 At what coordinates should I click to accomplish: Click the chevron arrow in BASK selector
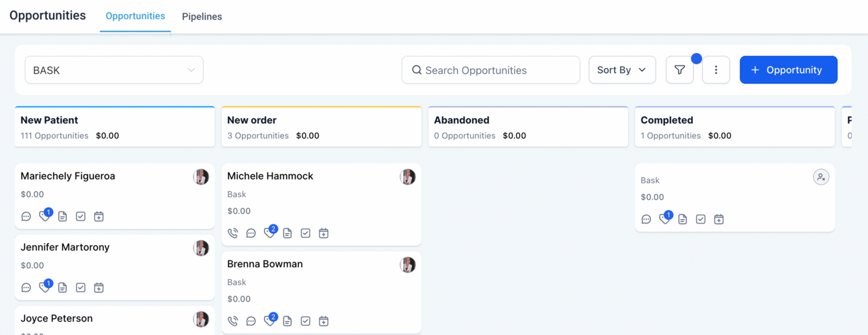tap(191, 70)
